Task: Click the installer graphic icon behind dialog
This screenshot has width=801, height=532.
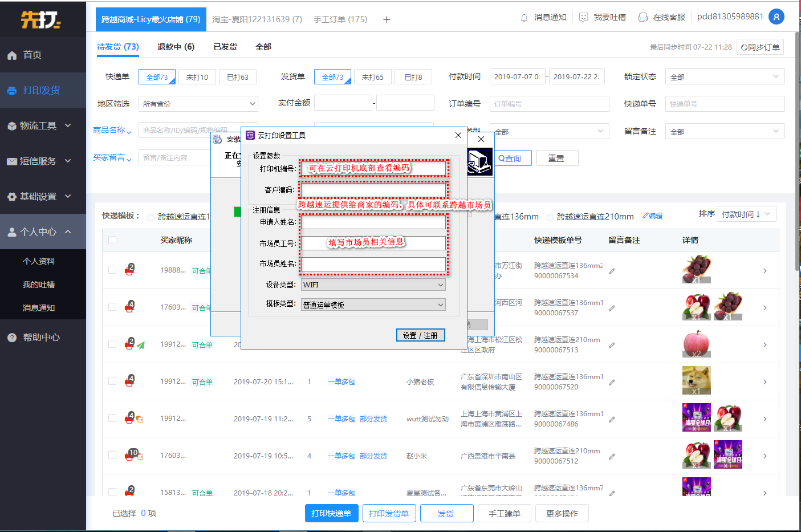Action: 479,161
